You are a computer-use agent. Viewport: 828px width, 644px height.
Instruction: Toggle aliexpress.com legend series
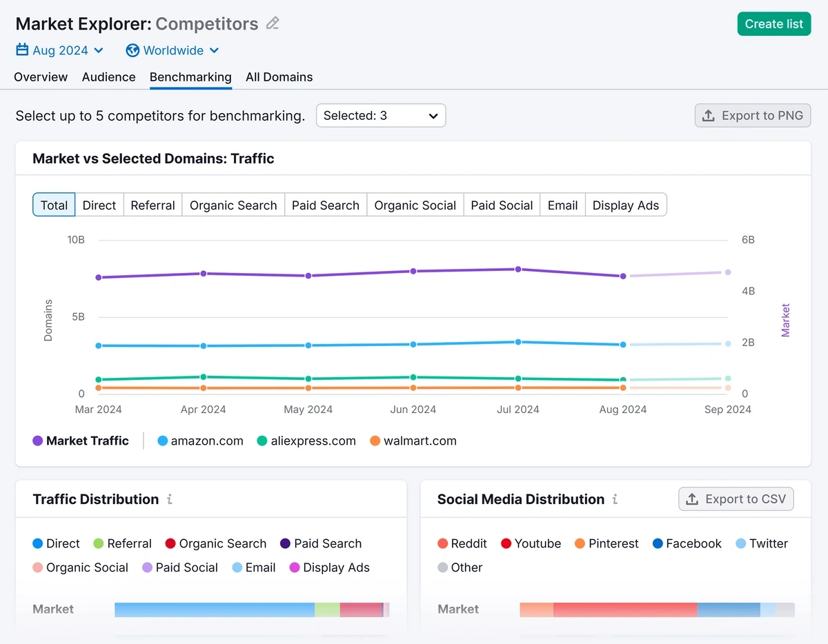pyautogui.click(x=306, y=441)
